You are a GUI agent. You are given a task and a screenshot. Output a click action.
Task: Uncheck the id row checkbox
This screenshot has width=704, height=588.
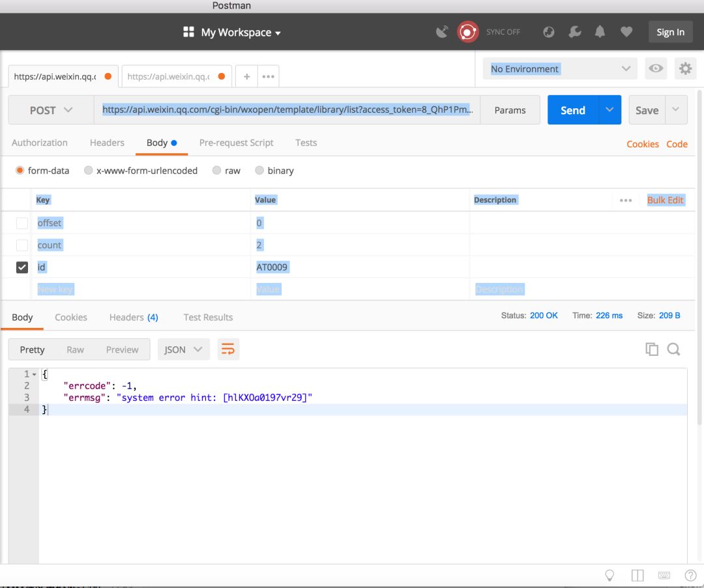point(22,267)
